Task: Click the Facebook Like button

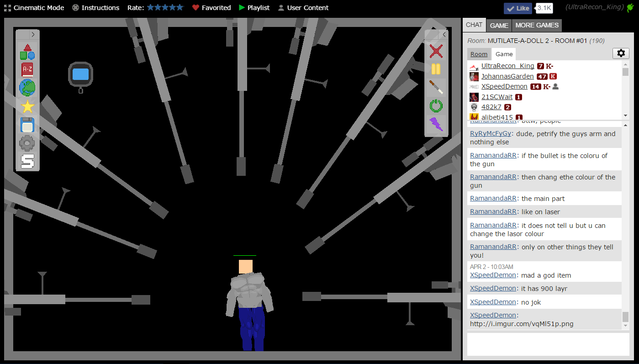Action: pos(518,8)
